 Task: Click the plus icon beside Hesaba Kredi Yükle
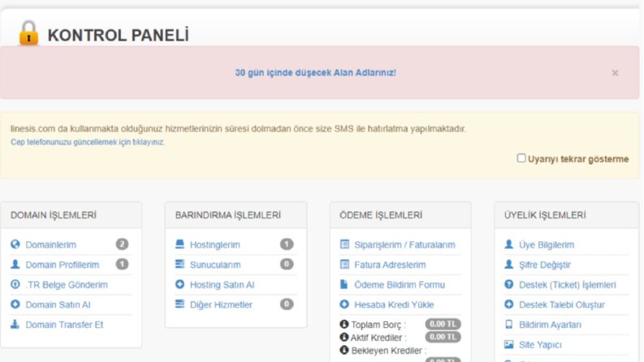pyautogui.click(x=344, y=304)
